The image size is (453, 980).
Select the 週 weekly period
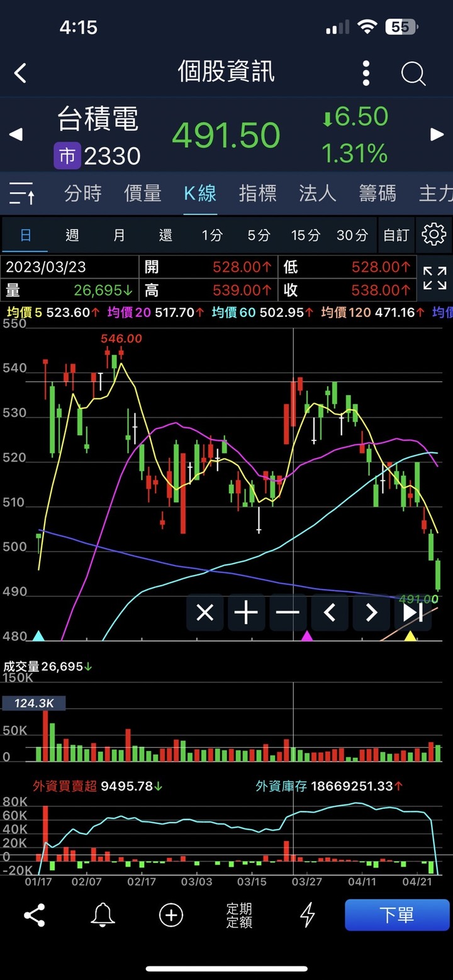click(x=72, y=235)
